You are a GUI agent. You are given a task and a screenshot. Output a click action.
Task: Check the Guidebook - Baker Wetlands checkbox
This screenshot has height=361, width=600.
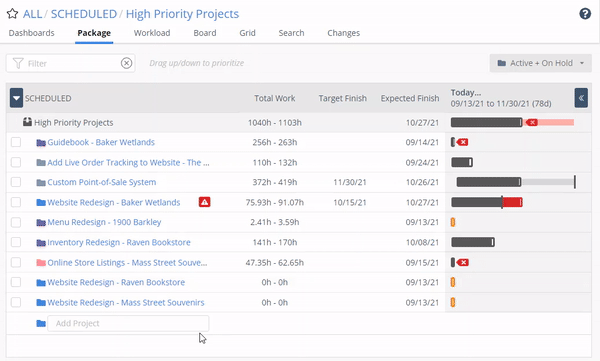pos(16,142)
